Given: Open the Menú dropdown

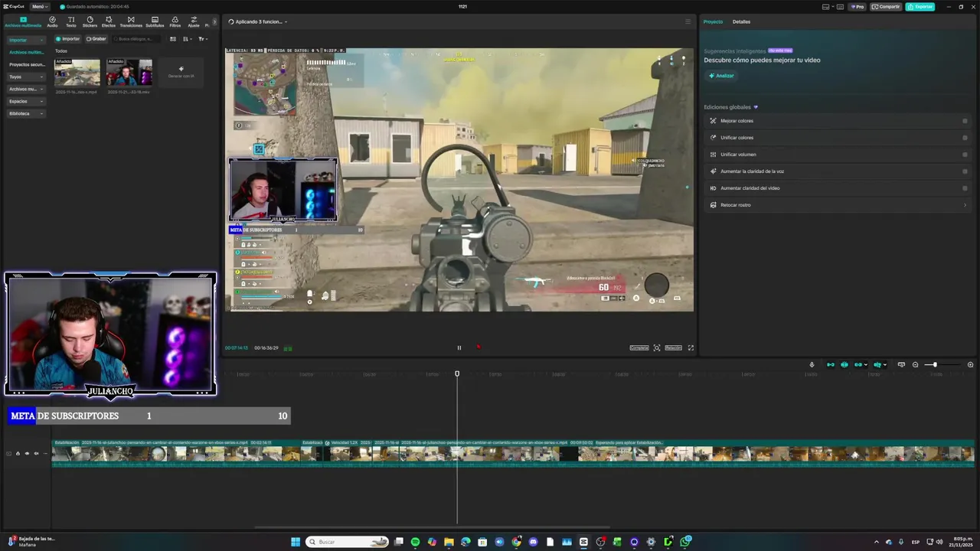Looking at the screenshot, I should [x=38, y=6].
